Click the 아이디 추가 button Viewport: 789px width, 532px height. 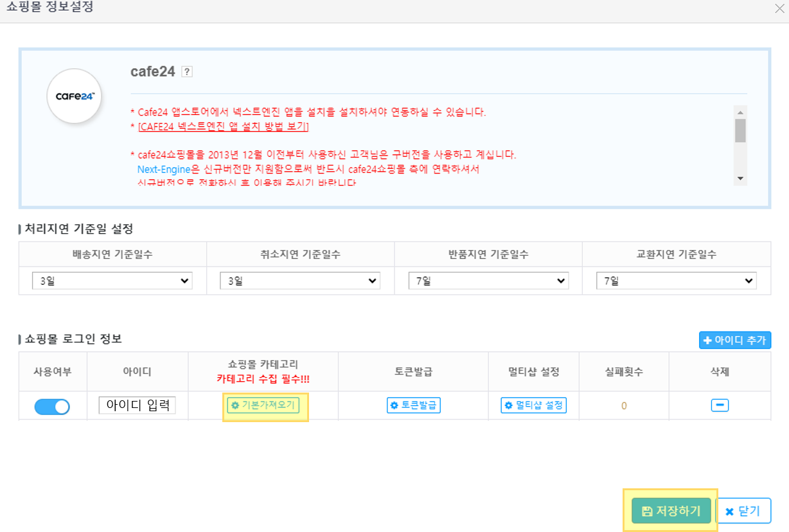point(735,341)
